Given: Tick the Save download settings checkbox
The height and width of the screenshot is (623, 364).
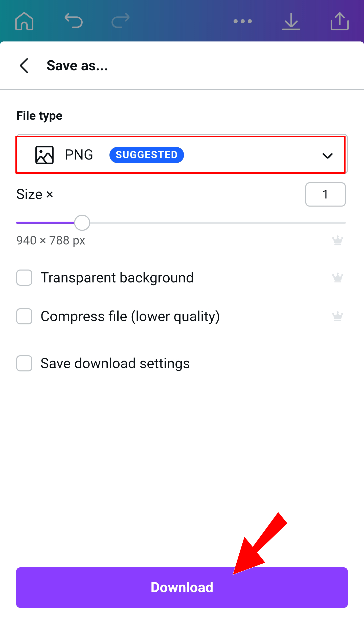Looking at the screenshot, I should [24, 363].
